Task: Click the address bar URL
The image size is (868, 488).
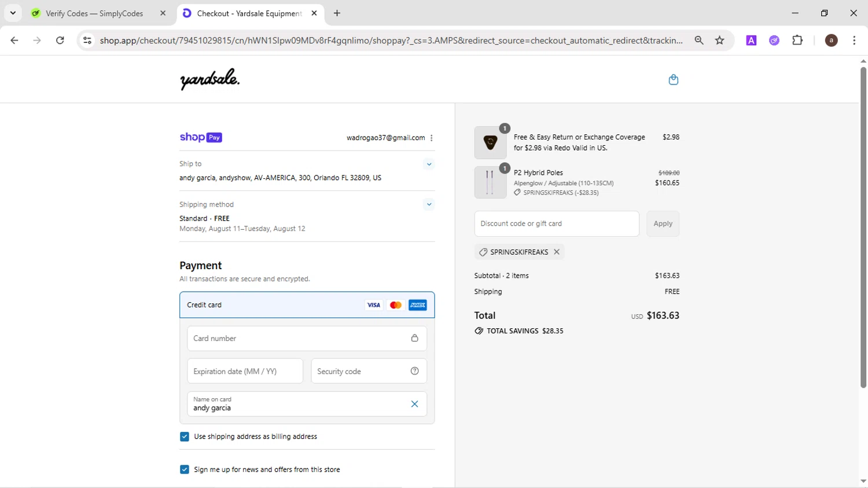Action: click(x=391, y=41)
